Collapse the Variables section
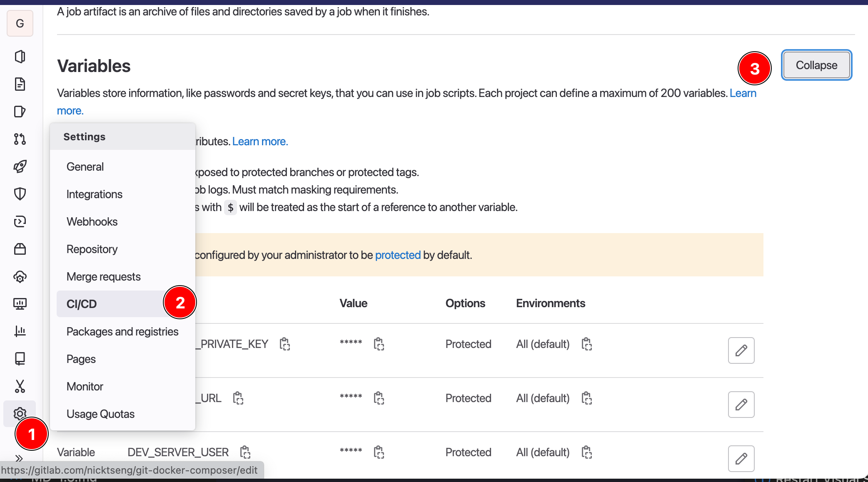Screen dimensions: 868x482 [x=816, y=65]
